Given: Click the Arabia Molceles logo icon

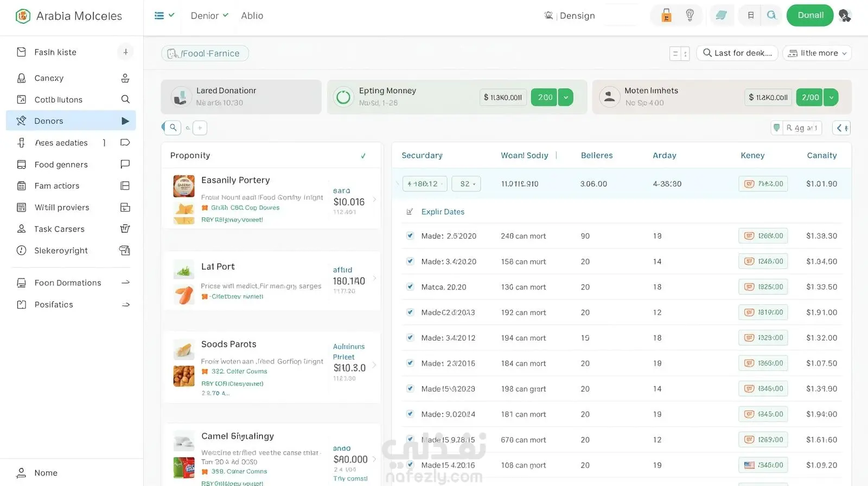Looking at the screenshot, I should [23, 16].
